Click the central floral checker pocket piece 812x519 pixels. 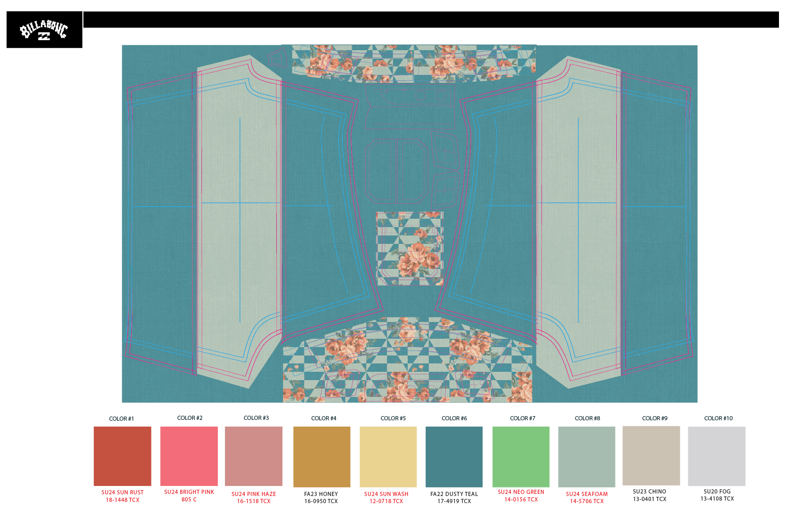410,249
